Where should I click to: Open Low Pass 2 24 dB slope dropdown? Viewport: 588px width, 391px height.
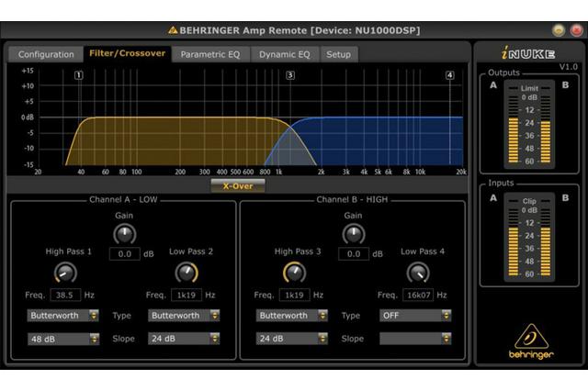click(x=184, y=338)
